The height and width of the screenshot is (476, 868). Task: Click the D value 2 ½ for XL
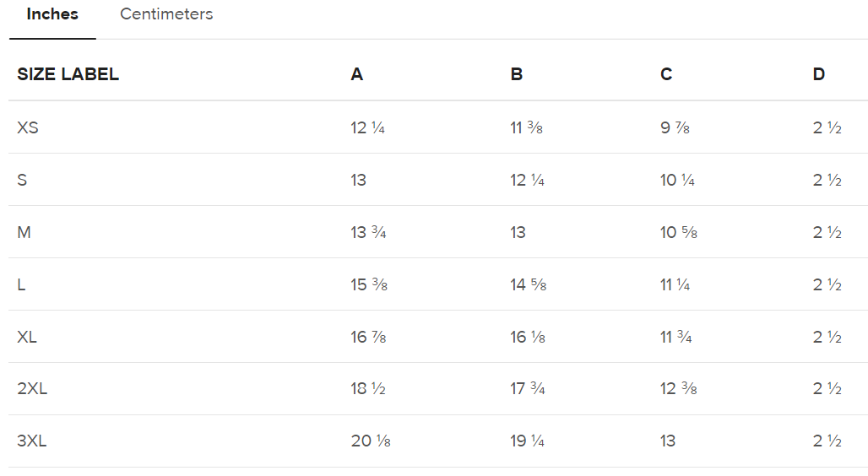[827, 338]
